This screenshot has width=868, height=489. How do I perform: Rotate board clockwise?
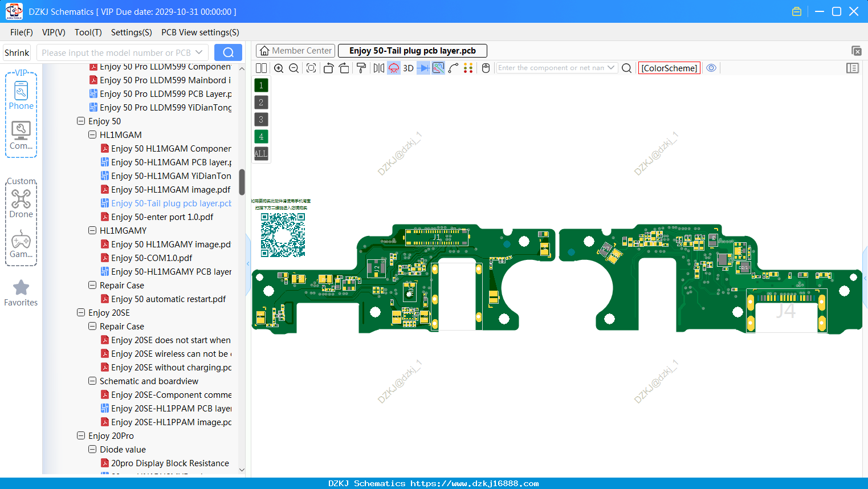point(344,68)
